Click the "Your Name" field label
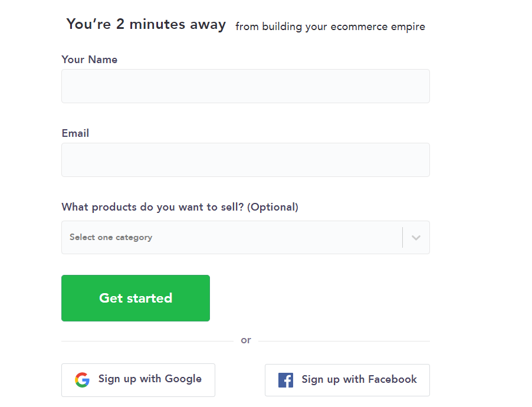This screenshot has width=532, height=407. point(90,60)
